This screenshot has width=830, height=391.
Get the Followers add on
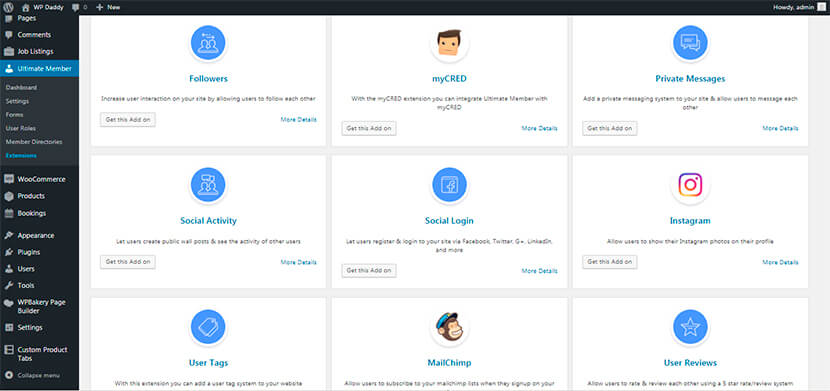click(x=128, y=120)
